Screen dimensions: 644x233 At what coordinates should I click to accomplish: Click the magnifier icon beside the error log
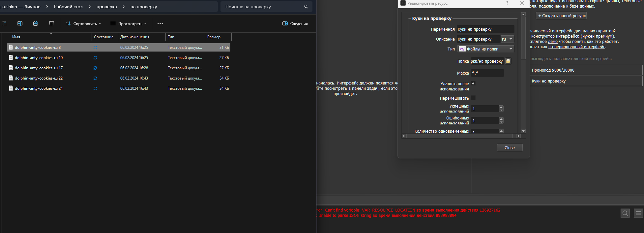625,213
